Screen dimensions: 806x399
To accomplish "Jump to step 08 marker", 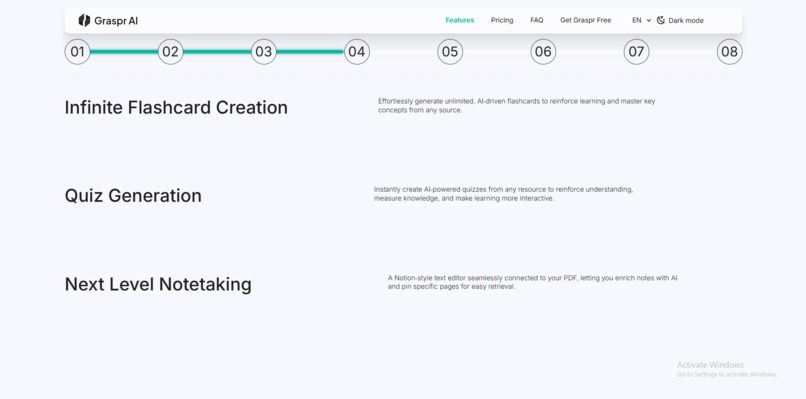I will (x=729, y=52).
